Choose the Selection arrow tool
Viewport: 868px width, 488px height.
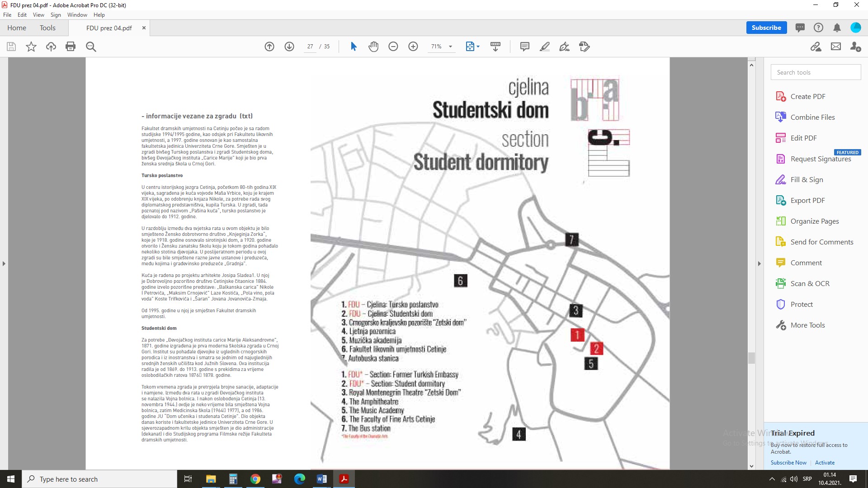(354, 47)
